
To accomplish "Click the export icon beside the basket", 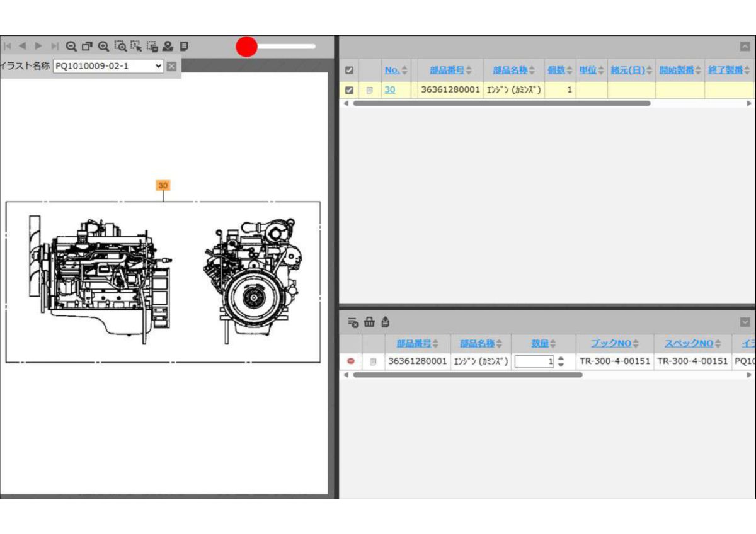I will click(x=385, y=322).
